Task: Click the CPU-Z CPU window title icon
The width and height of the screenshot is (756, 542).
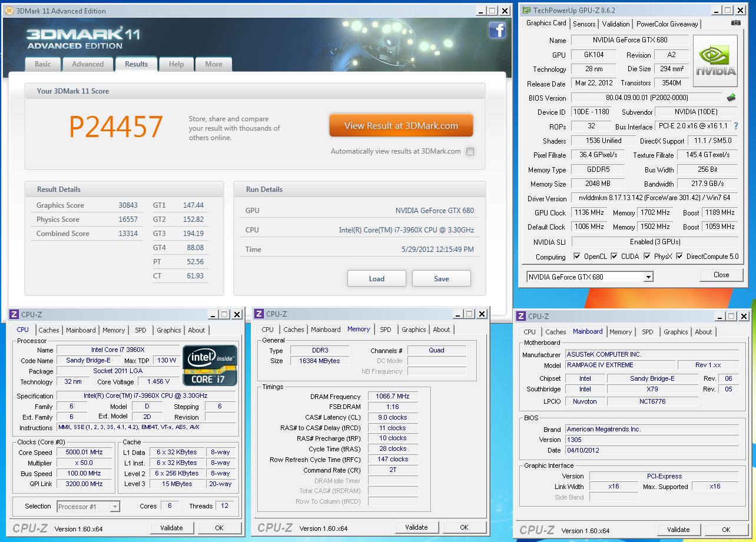Action: 14,315
